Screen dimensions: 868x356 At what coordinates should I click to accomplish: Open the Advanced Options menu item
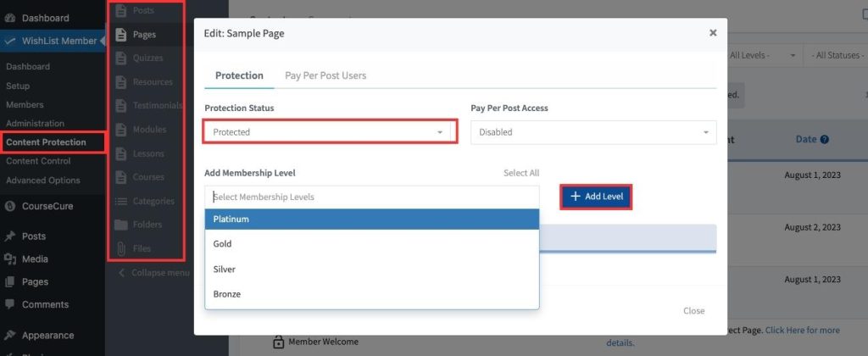point(42,180)
